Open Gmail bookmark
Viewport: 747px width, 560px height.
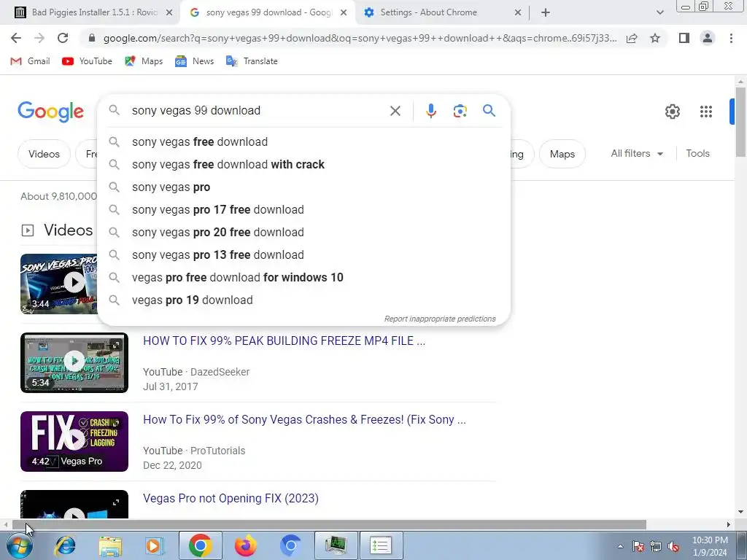click(x=30, y=61)
